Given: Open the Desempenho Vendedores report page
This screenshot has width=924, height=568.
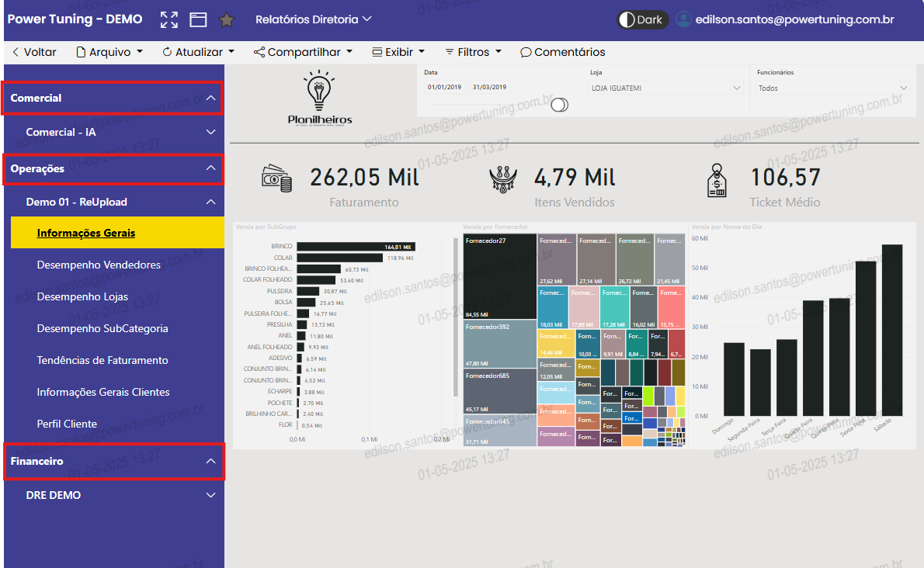Looking at the screenshot, I should click(99, 265).
